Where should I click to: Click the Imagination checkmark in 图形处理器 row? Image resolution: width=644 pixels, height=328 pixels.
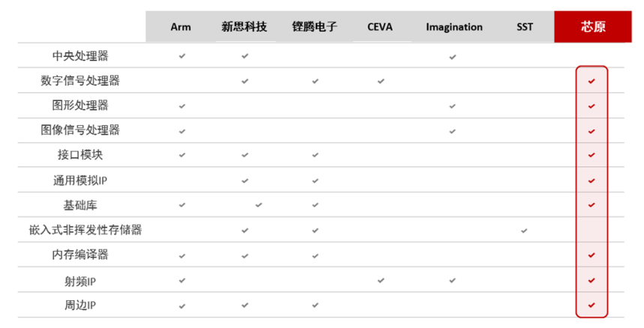click(453, 106)
